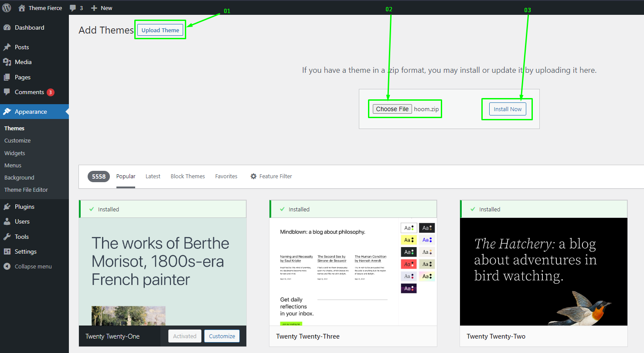This screenshot has height=353, width=644.
Task: Switch to the Popular tab
Action: [126, 176]
